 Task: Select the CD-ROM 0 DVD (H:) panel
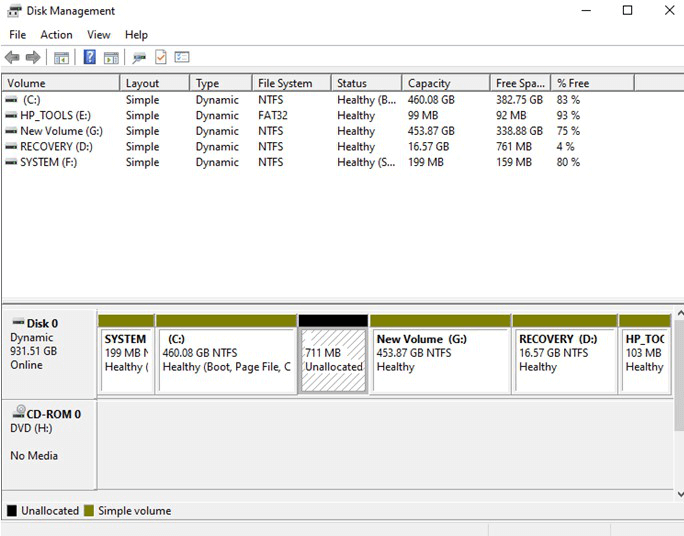49,445
